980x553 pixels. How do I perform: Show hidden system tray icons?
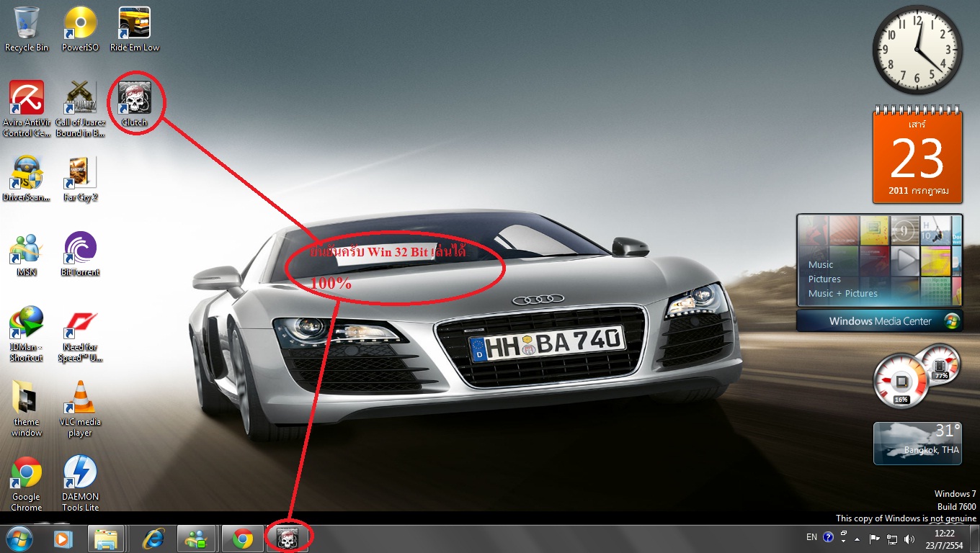(857, 539)
